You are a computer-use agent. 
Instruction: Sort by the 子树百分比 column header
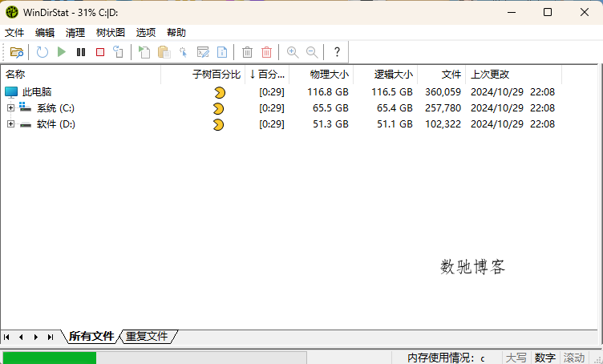[x=203, y=75]
